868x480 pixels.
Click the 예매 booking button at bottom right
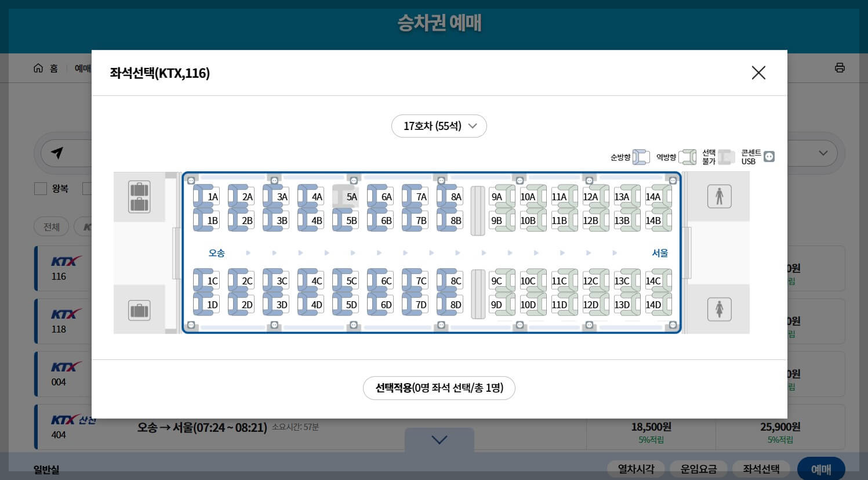(821, 470)
